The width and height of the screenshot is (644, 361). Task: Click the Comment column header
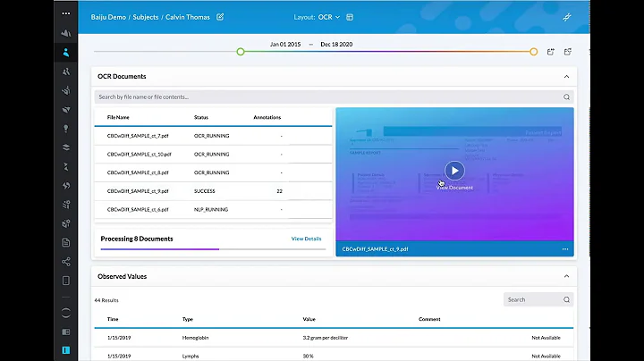(429, 319)
